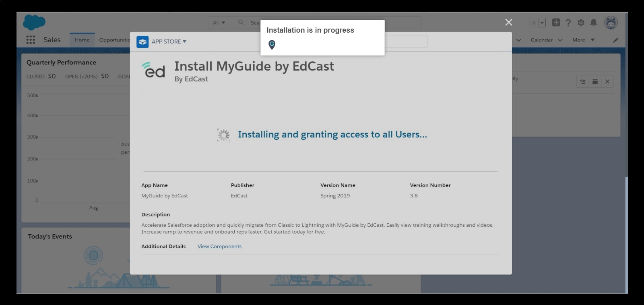
Task: Expand the chevron left of Calendar
Action: point(518,40)
